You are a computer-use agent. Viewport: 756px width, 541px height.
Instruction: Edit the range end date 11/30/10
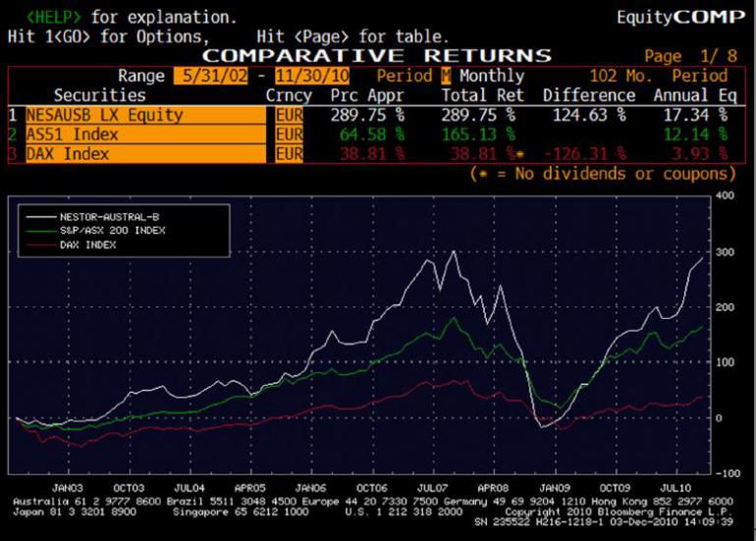click(x=312, y=76)
